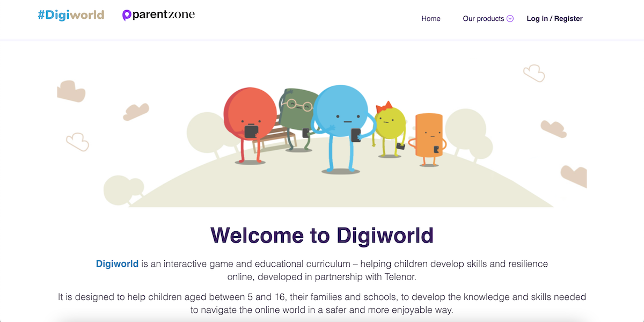Click the cloud at the top right

pos(533,74)
